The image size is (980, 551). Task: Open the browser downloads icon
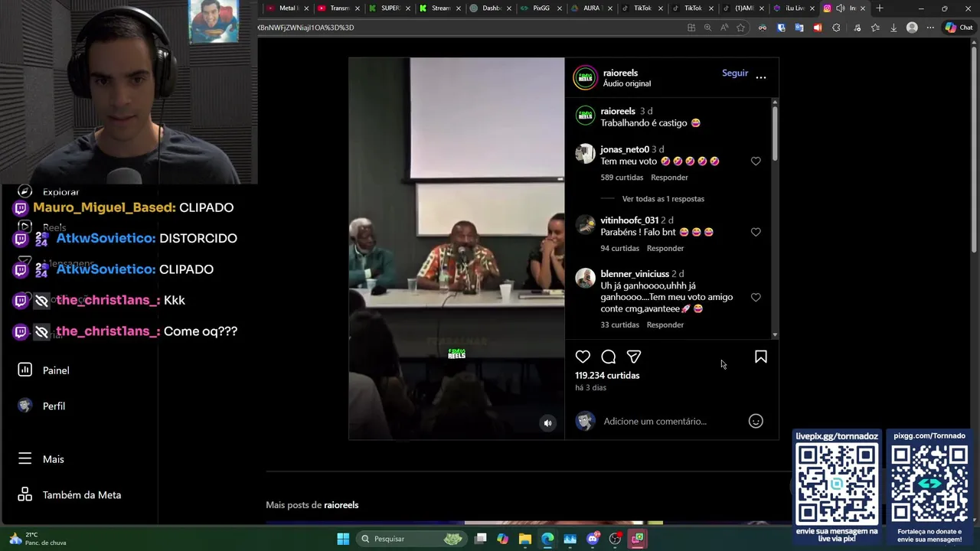(x=893, y=28)
